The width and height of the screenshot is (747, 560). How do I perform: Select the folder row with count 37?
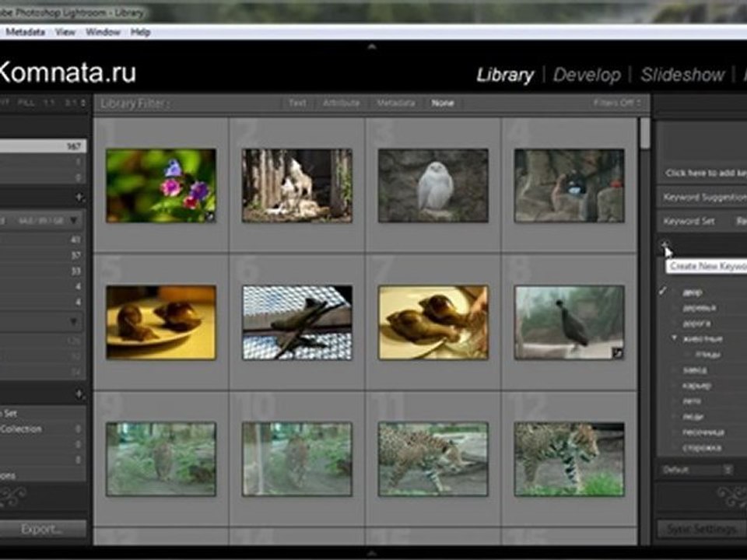43,255
